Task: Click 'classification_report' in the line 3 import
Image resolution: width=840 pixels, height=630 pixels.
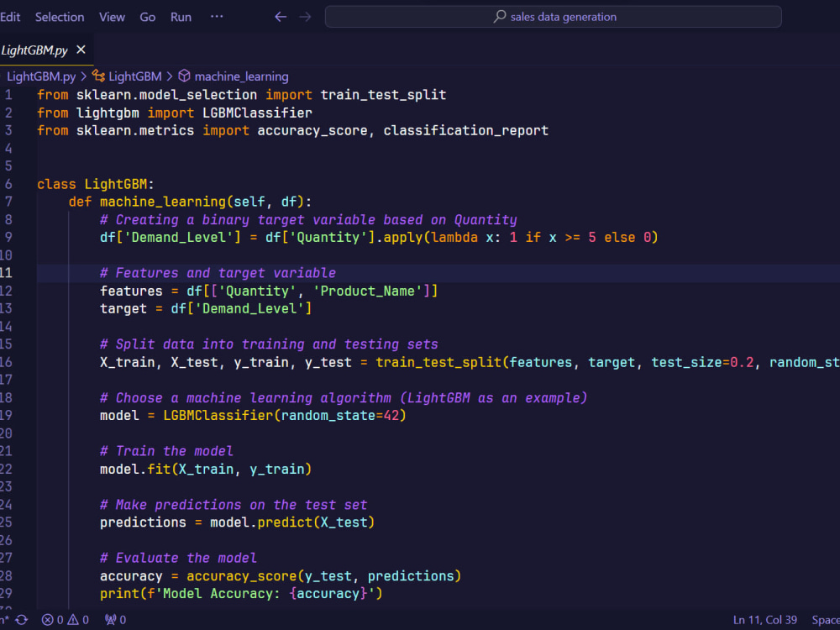Action: coord(466,131)
